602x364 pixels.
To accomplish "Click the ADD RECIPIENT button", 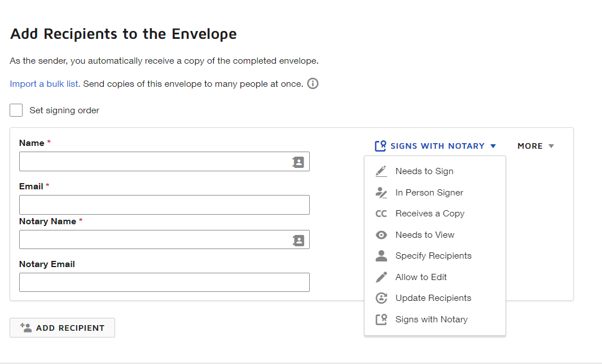I will click(62, 327).
